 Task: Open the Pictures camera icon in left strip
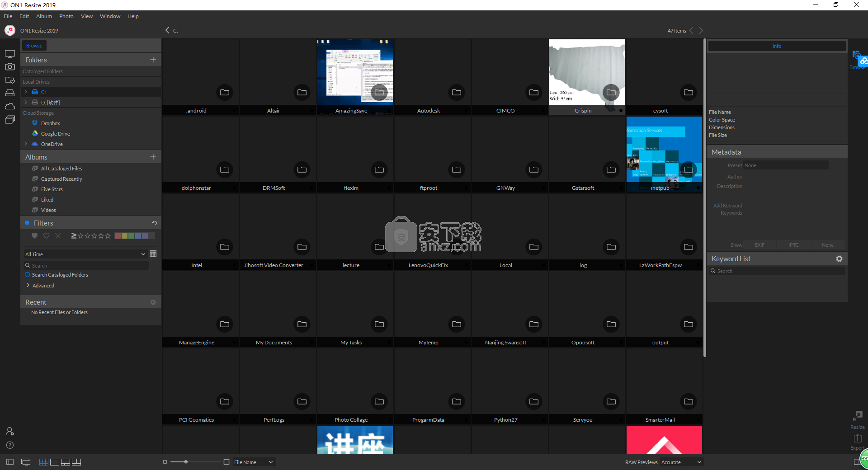click(x=10, y=66)
